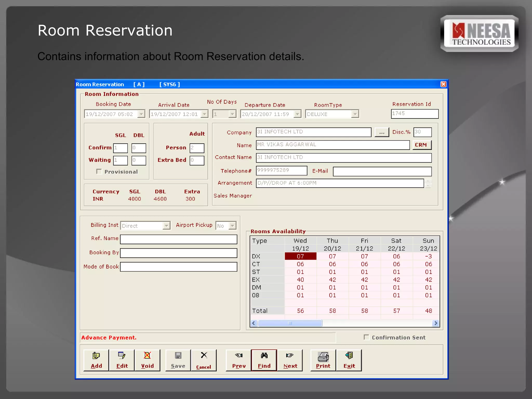The width and height of the screenshot is (532, 399).
Task: Click the CT row label in availability grid
Action: 268,264
